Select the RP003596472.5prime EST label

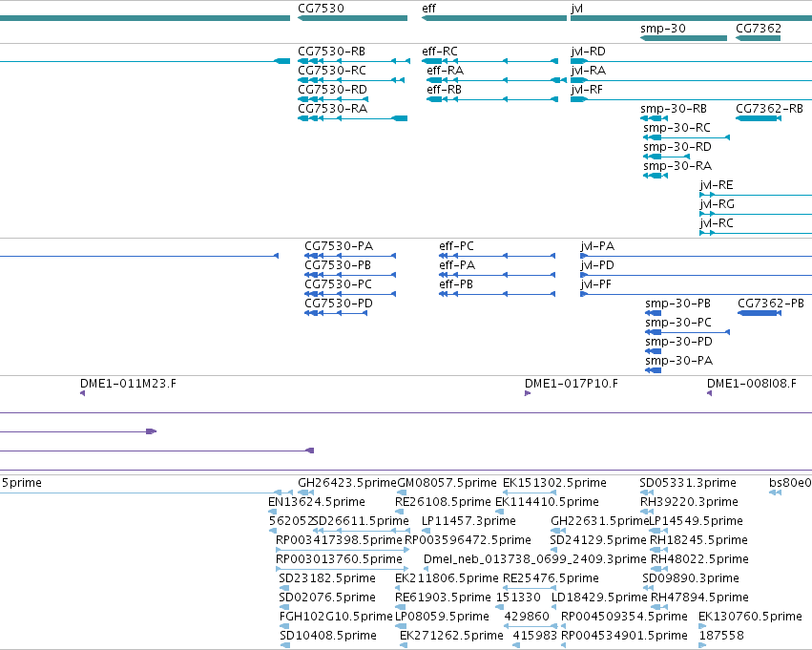pos(468,540)
